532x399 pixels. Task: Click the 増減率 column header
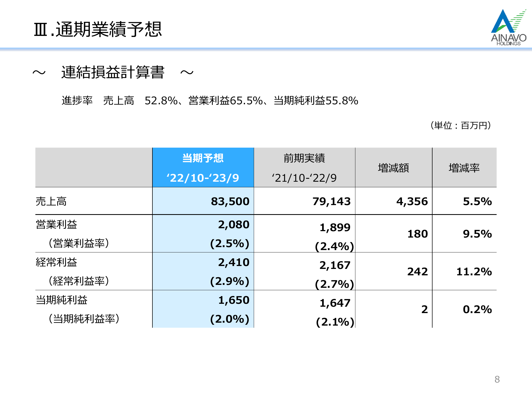[x=464, y=168]
